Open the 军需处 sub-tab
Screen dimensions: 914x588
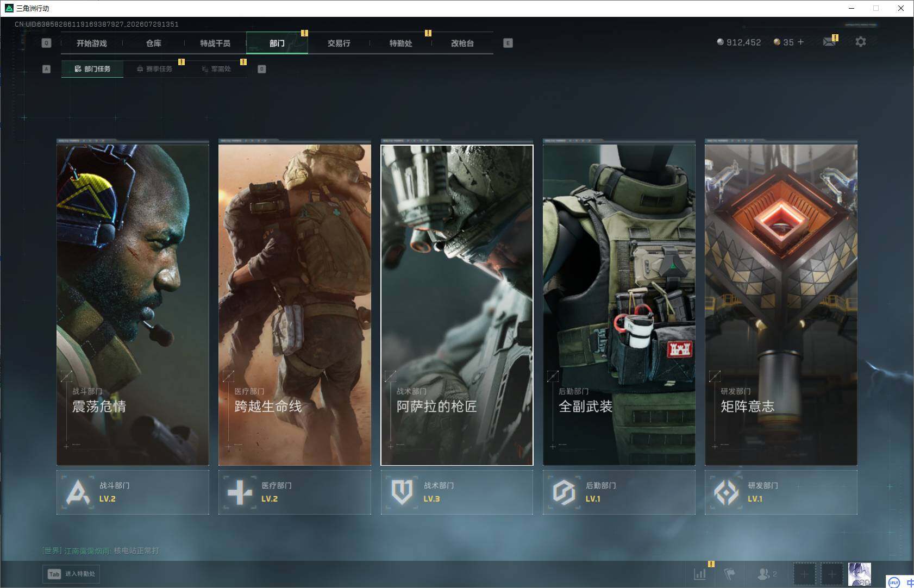pos(216,69)
